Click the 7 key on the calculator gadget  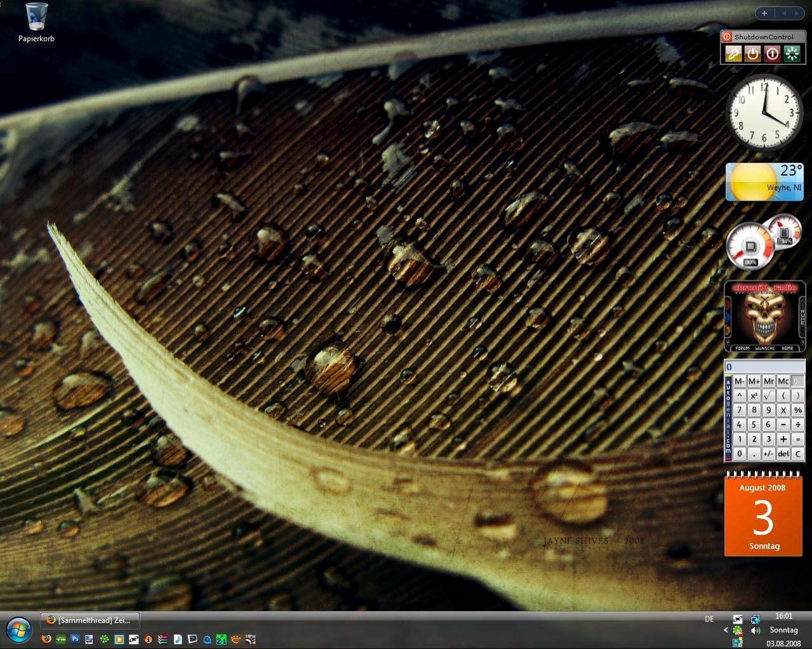[x=739, y=410]
